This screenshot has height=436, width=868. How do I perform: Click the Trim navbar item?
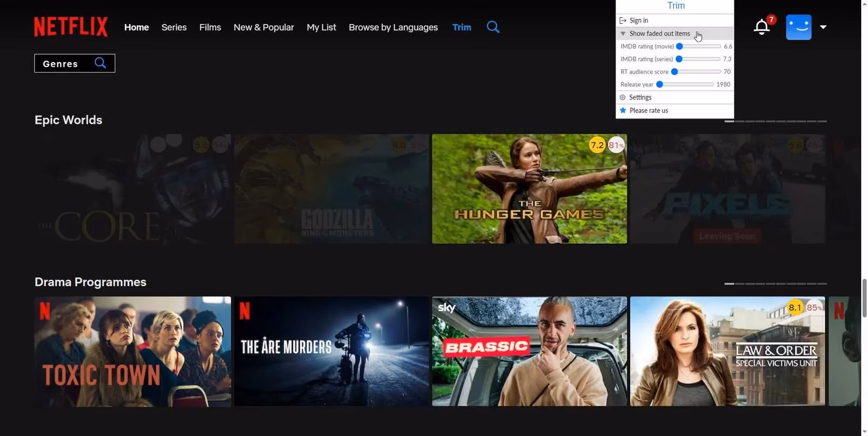(x=461, y=27)
